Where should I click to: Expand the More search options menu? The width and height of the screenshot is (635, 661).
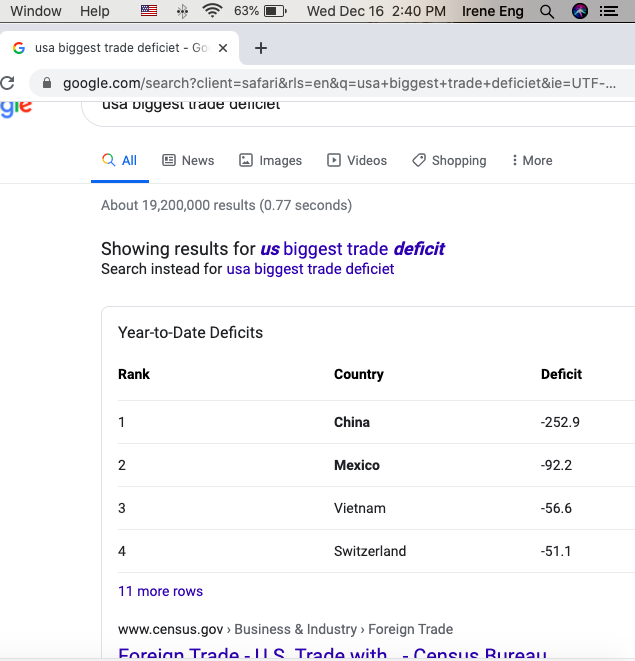pos(531,160)
